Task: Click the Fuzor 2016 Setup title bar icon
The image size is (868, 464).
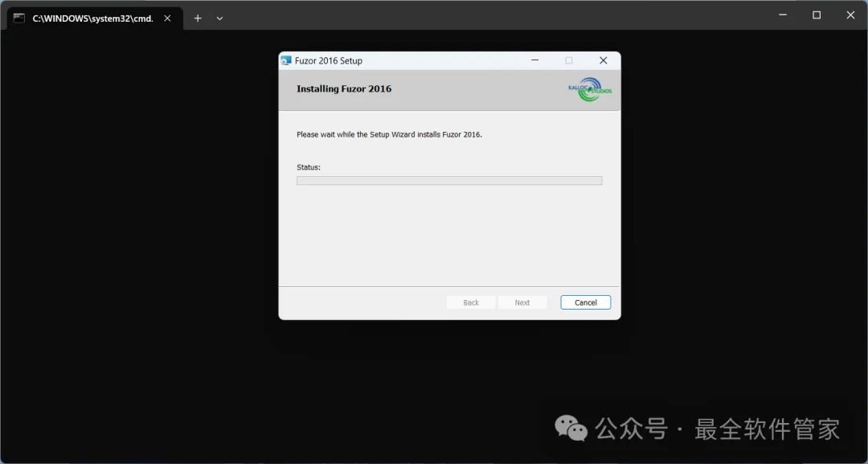Action: 286,60
